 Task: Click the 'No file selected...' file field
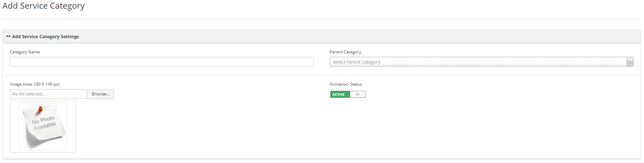tap(48, 94)
